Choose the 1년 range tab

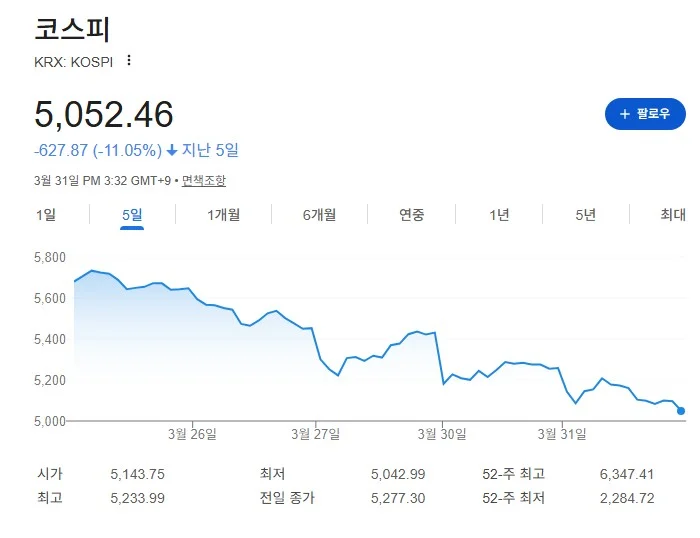499,215
